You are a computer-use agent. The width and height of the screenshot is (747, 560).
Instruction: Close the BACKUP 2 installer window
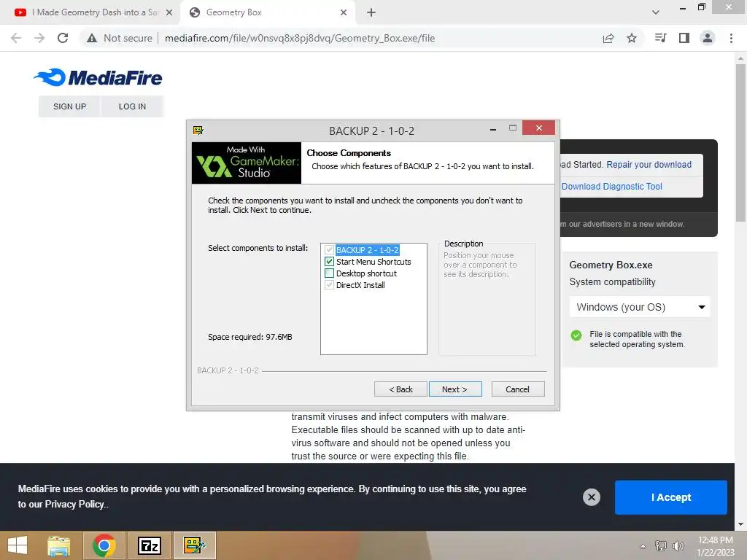point(539,128)
